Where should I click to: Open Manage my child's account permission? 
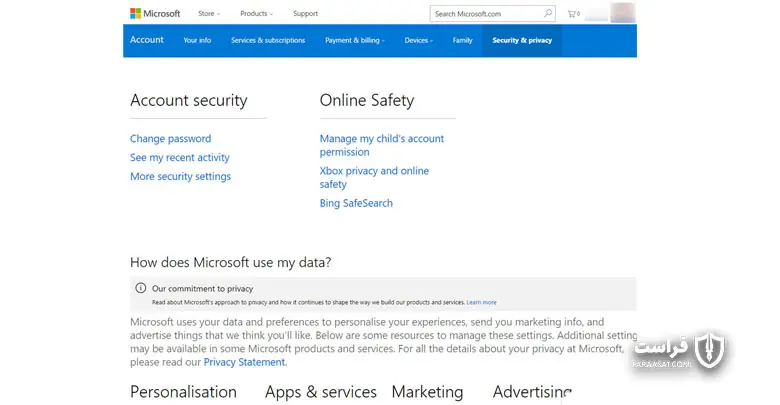coord(382,145)
